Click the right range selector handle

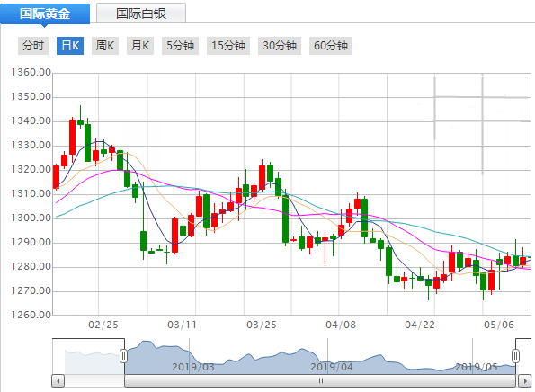click(515, 356)
